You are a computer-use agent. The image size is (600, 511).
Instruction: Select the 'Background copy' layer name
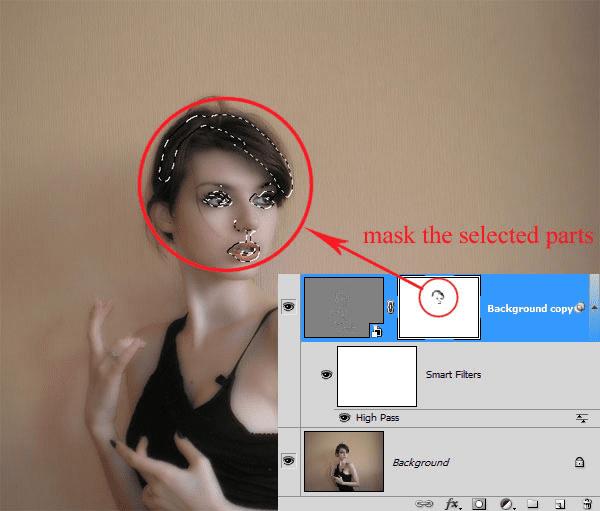(530, 309)
